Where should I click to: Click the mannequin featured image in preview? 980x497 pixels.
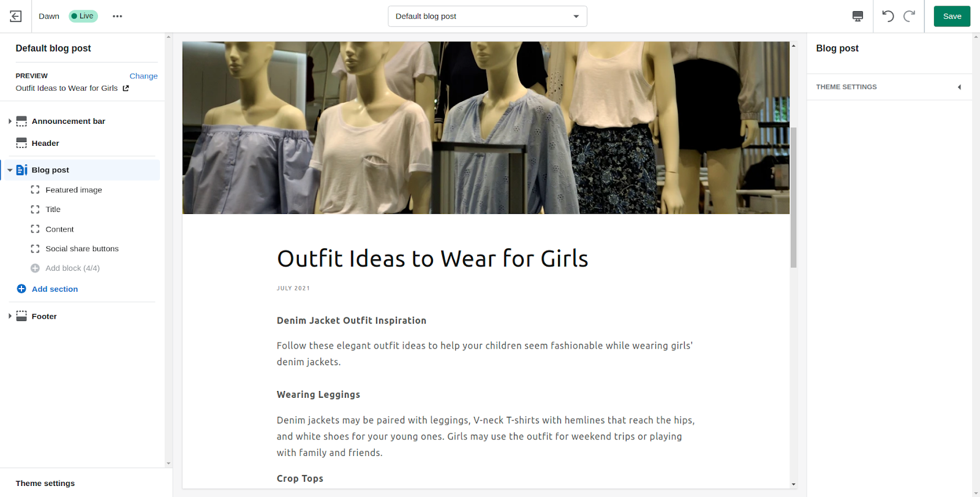(486, 127)
